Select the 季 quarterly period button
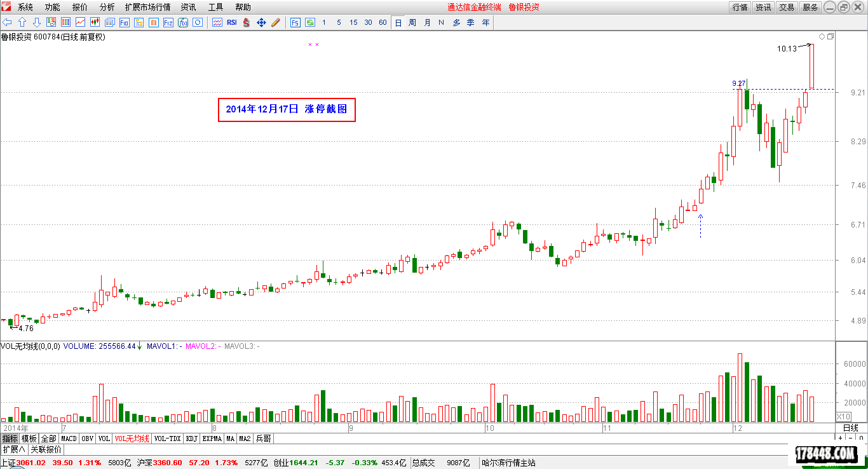The height and width of the screenshot is (469, 868). pos(471,22)
